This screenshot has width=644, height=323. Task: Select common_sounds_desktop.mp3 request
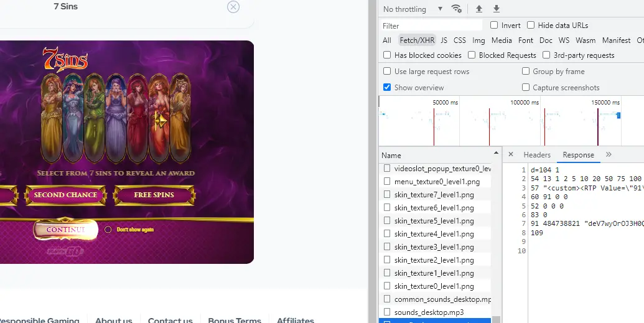[x=436, y=299]
